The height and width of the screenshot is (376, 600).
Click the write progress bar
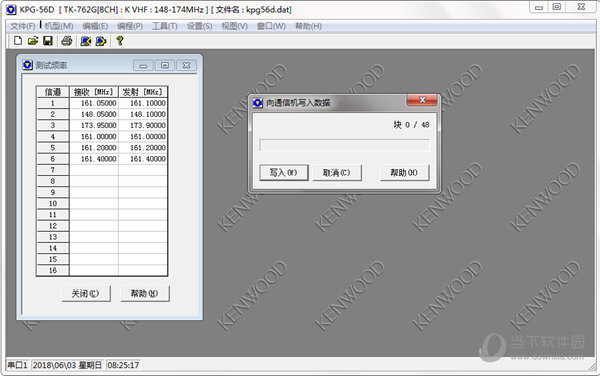tap(344, 145)
